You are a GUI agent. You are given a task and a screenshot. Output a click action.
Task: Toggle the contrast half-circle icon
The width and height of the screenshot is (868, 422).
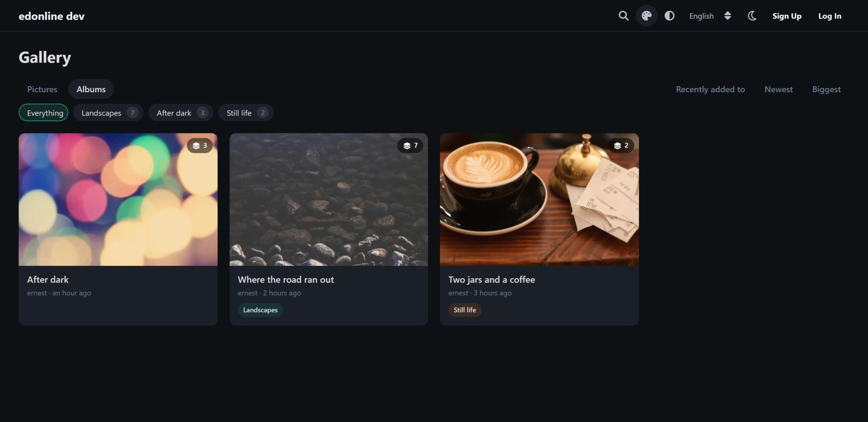[669, 16]
